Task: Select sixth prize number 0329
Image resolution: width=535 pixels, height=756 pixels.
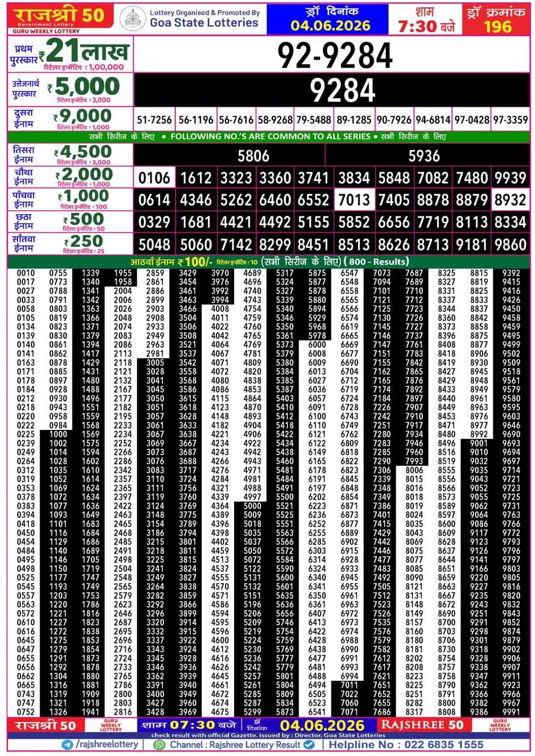Action: click(x=154, y=222)
